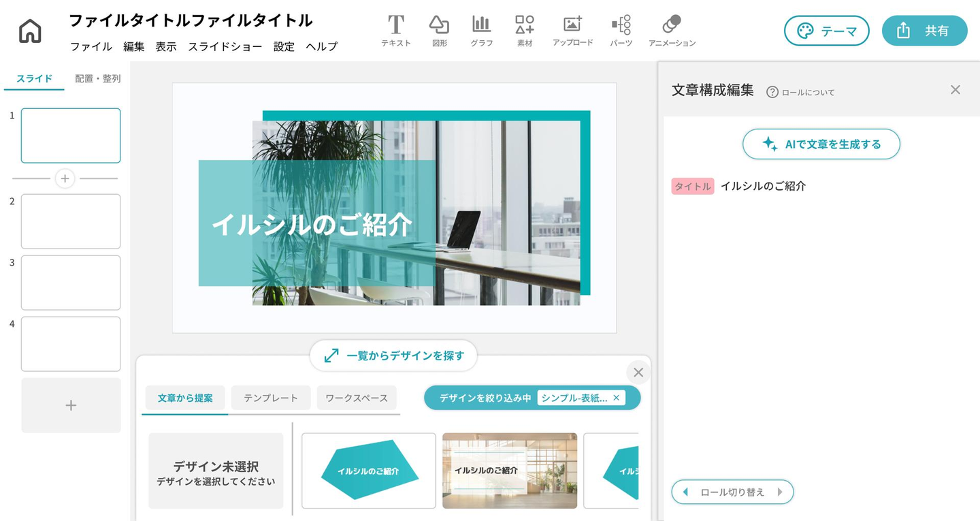Viewport: 980px width, 521px height.
Task: Insert a slide between slides 1 and 2
Action: tap(65, 178)
